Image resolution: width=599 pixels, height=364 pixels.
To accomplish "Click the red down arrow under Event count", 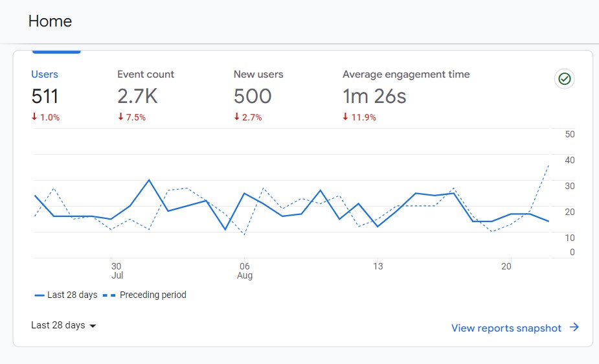I will 120,117.
